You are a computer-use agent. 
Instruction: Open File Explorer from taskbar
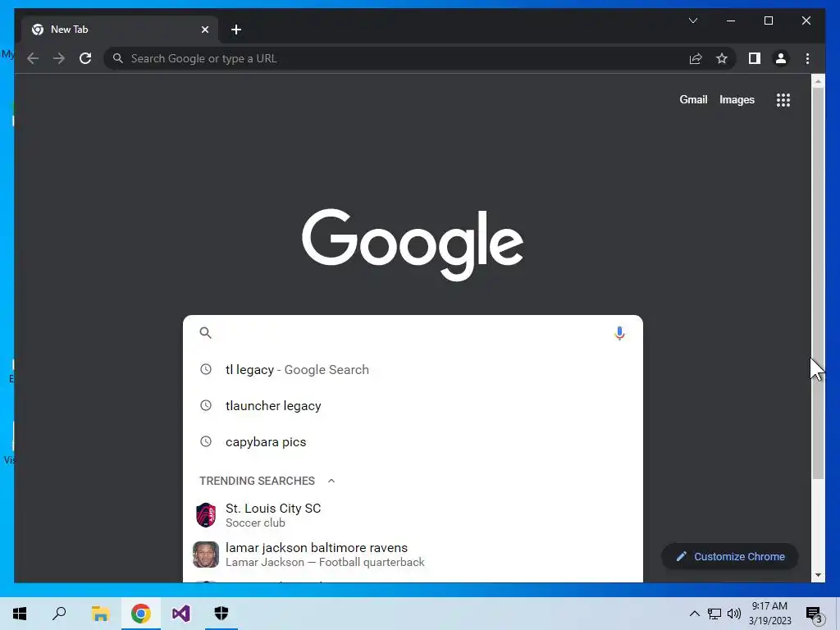tap(100, 614)
